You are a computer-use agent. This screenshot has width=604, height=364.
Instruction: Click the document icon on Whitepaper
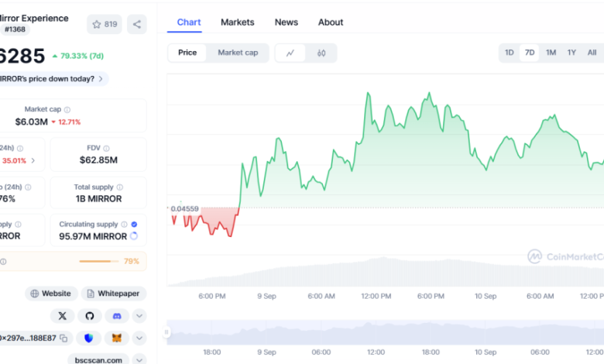pyautogui.click(x=91, y=294)
